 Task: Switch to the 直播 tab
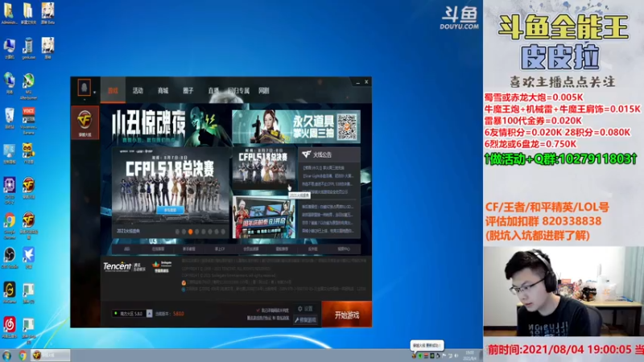213,91
